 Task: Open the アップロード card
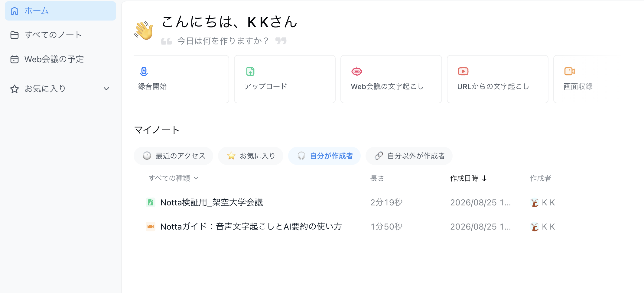[285, 79]
